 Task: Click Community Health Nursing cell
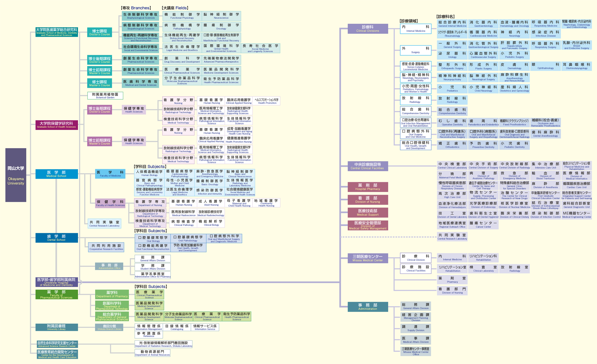(x=266, y=203)
